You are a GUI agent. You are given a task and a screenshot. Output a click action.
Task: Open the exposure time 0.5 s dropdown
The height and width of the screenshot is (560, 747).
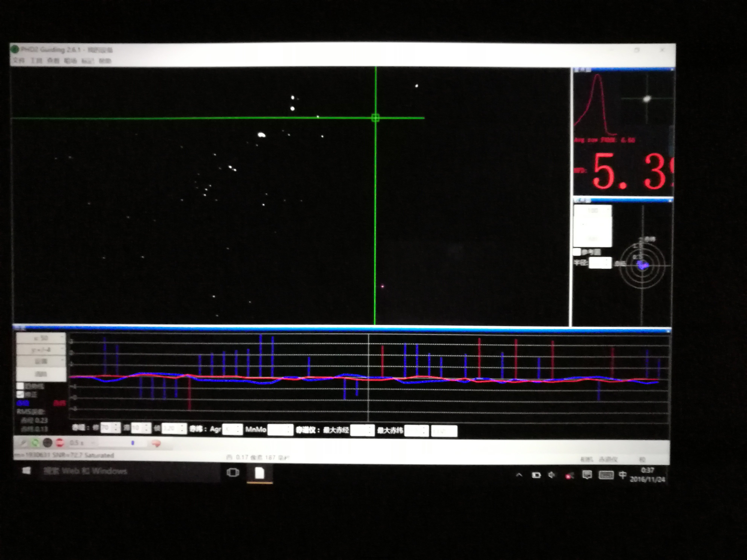click(x=83, y=443)
